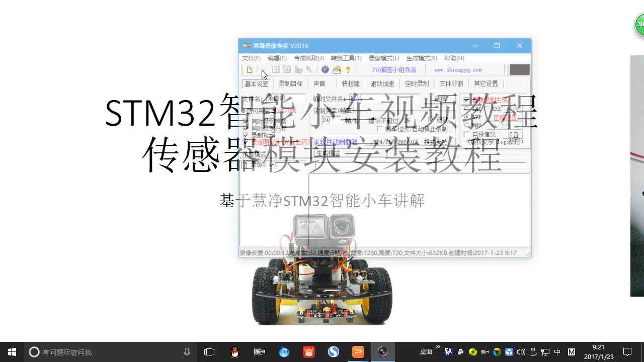644x362 pixels.
Task: Click the Cortana microphone icon
Action: tap(187, 352)
